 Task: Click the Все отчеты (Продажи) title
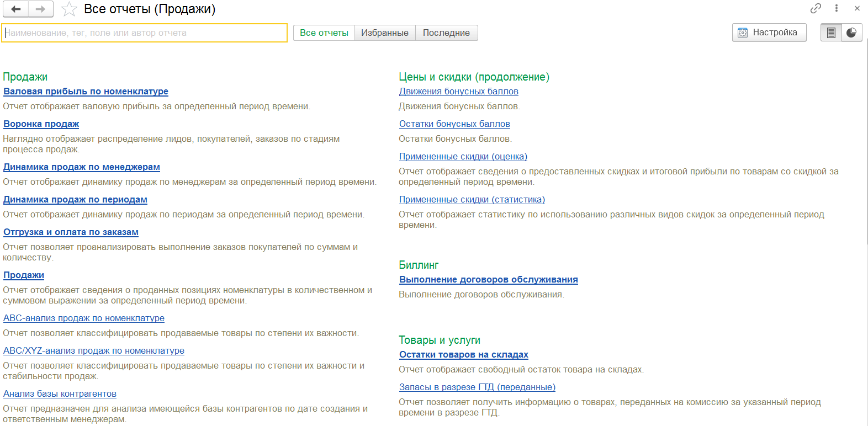point(150,9)
